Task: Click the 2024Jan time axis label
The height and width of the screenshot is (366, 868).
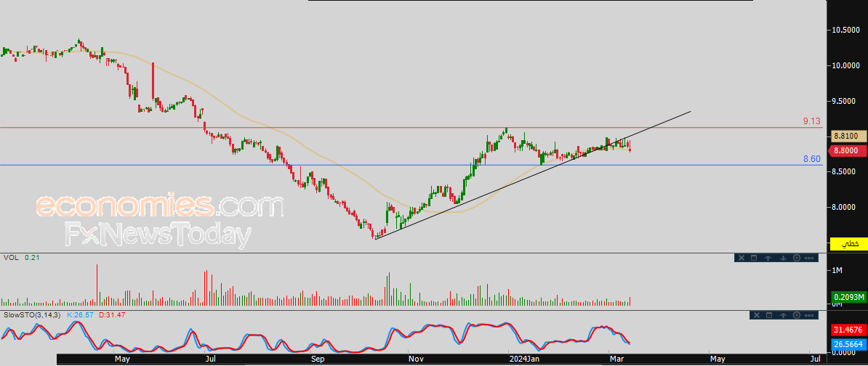Action: [525, 359]
